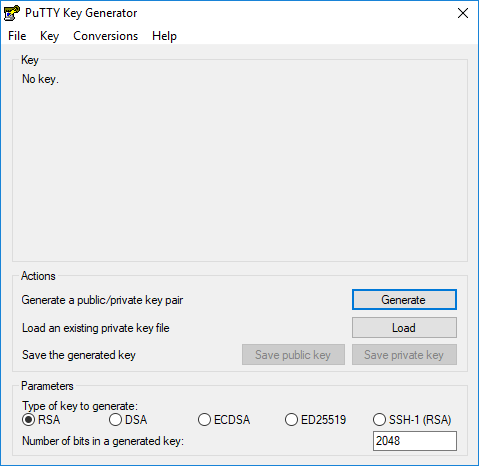Open the Key menu
The width and height of the screenshot is (479, 466).
(x=49, y=36)
